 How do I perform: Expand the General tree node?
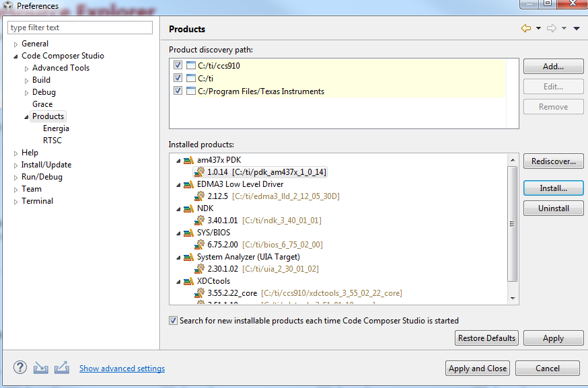pos(15,44)
